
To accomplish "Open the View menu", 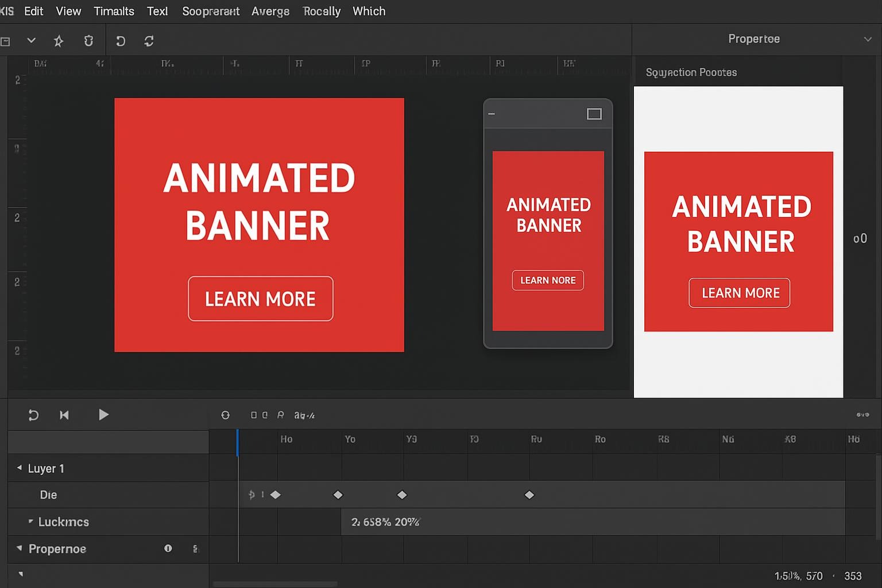I will point(68,11).
